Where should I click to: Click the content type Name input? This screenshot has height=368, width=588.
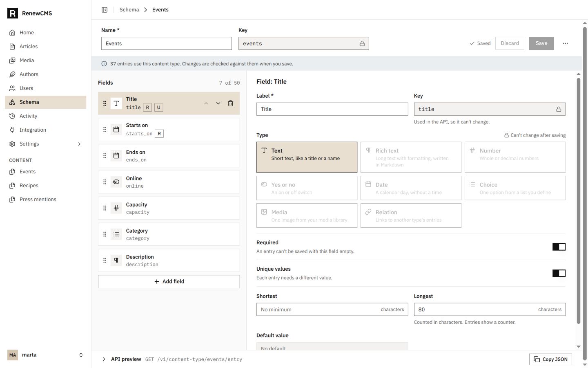click(x=167, y=44)
